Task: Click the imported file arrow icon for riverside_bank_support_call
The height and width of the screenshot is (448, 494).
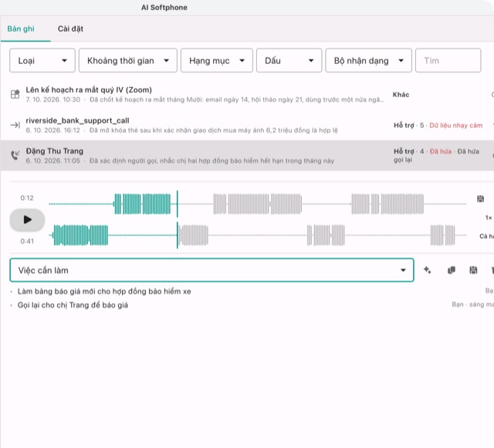Action: tap(15, 126)
